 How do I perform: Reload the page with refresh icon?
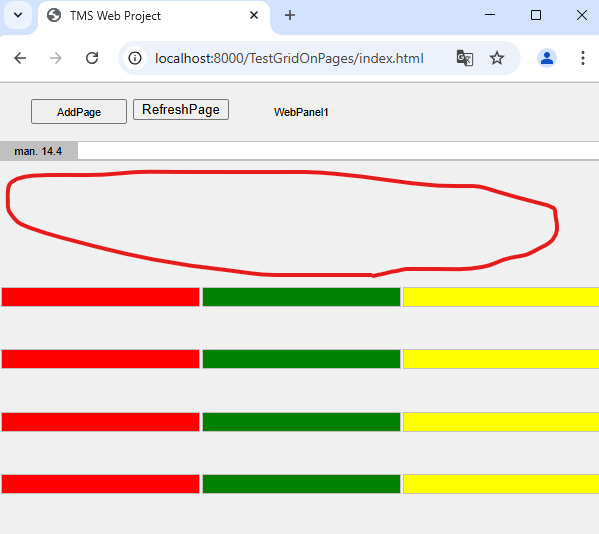point(92,58)
